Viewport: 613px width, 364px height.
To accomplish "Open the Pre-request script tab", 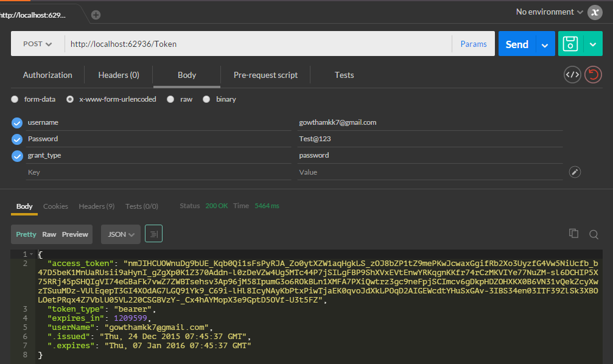I will click(265, 75).
